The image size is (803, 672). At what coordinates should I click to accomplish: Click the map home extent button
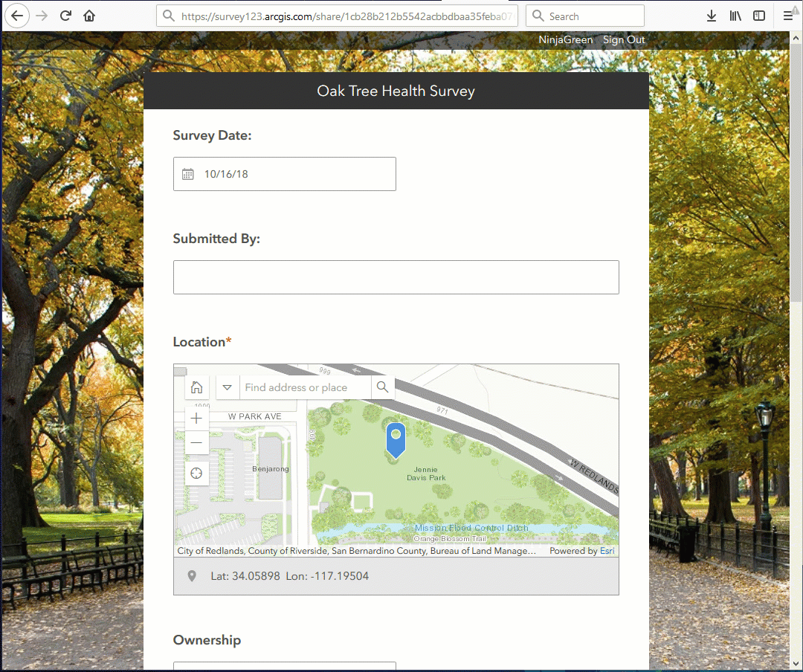[196, 387]
